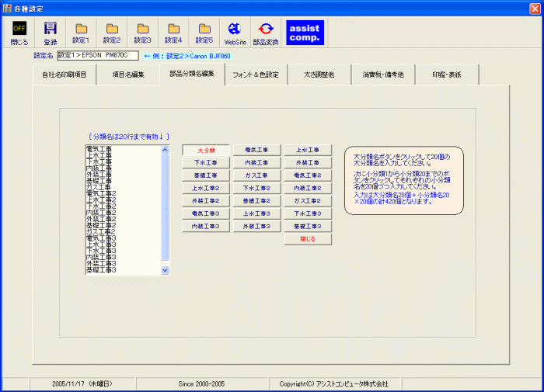Click the 部品変換 conversion icon
544x392 pixels.
[x=266, y=33]
